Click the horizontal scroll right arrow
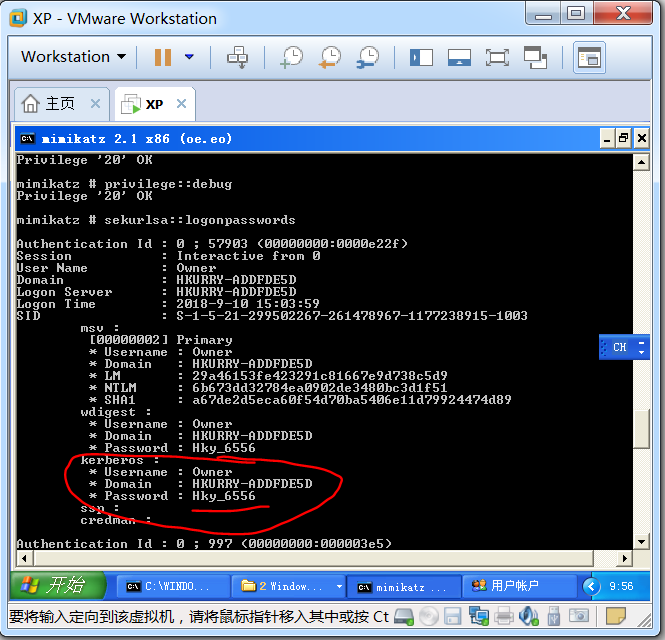665x640 pixels. point(625,558)
